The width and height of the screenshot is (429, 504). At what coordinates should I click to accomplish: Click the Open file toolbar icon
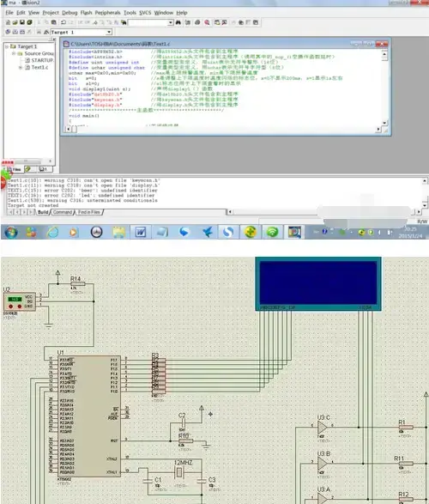[15, 22]
